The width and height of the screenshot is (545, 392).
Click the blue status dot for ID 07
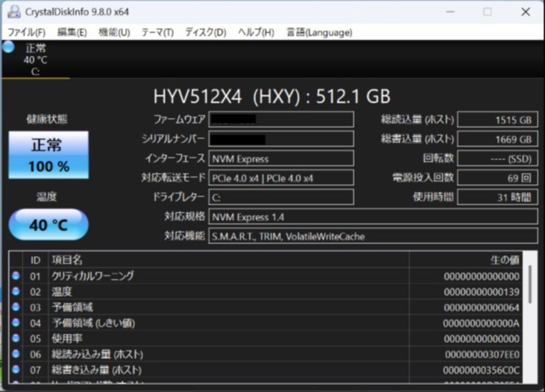(x=16, y=370)
